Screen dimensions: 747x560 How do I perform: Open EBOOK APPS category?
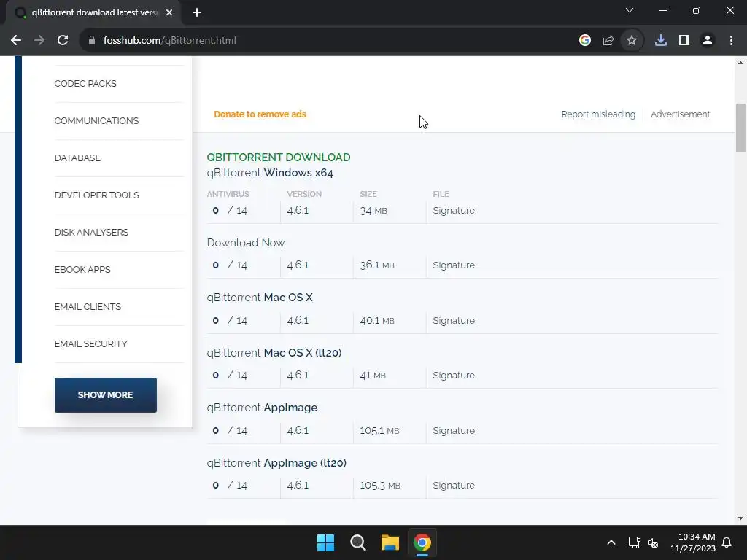(x=82, y=270)
